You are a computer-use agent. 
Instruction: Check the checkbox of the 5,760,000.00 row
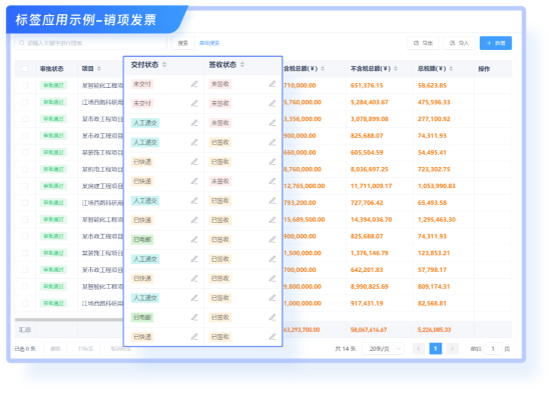click(25, 102)
